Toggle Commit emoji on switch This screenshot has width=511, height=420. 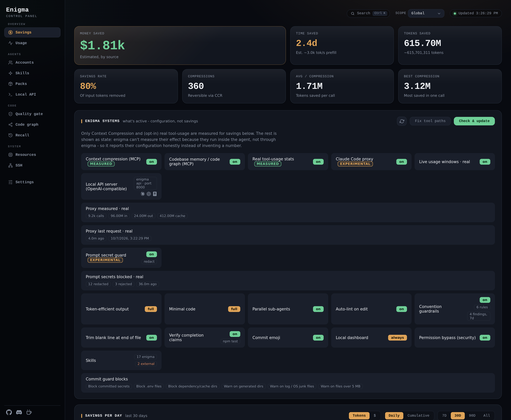pyautogui.click(x=318, y=338)
